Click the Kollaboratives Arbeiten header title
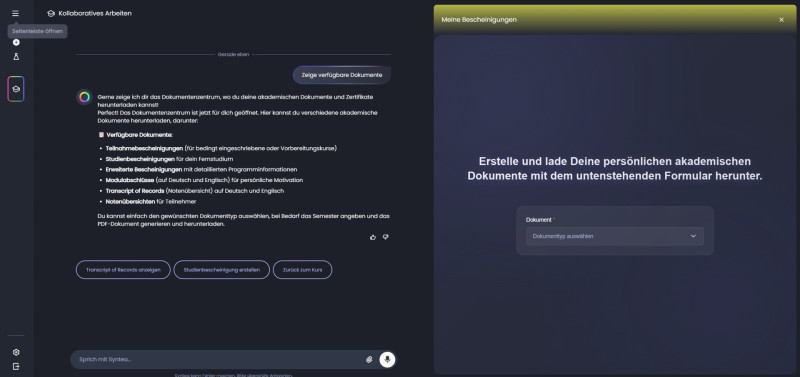 (95, 13)
